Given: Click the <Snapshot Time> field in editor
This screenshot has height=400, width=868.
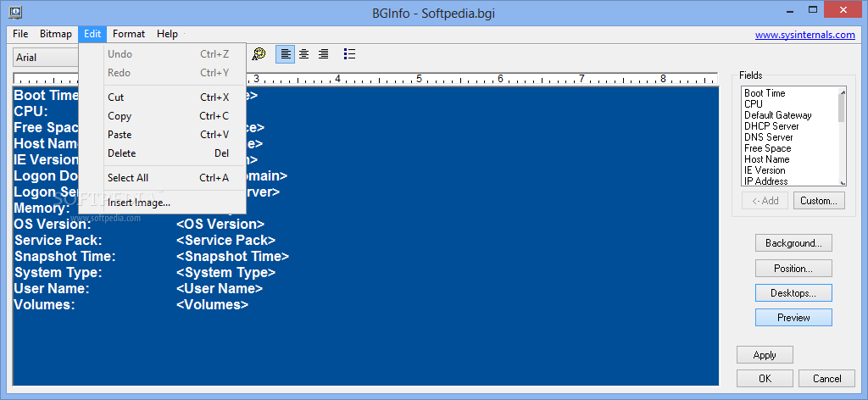Looking at the screenshot, I should click(x=232, y=256).
